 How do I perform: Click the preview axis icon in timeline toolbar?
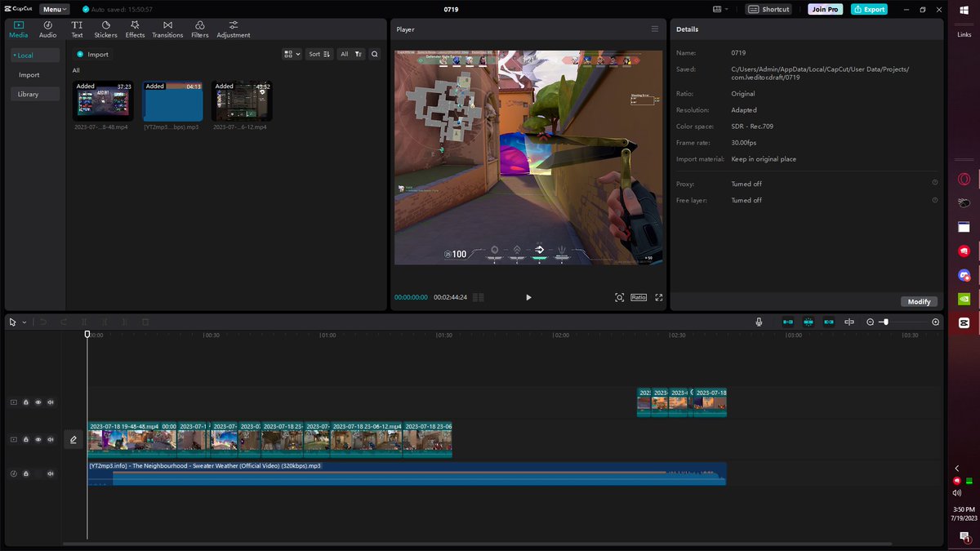tap(849, 322)
